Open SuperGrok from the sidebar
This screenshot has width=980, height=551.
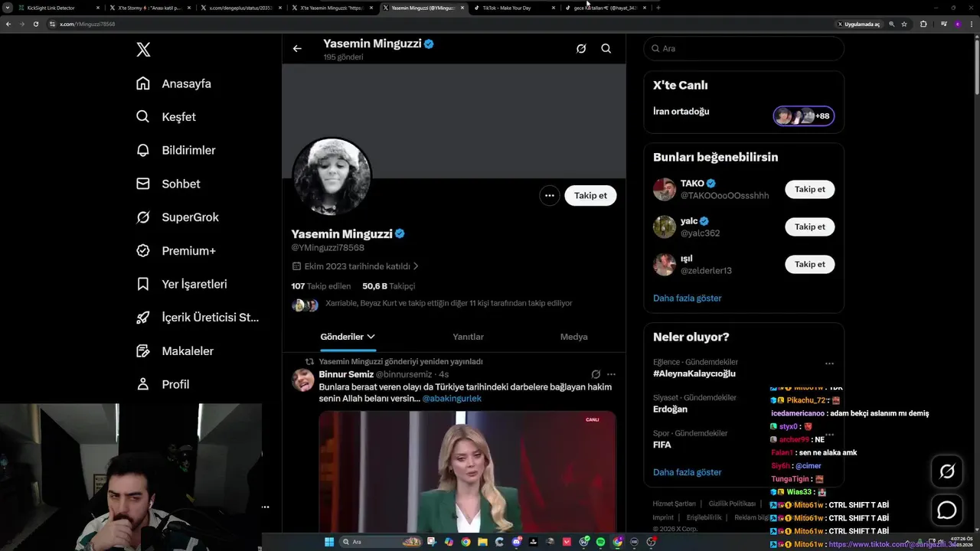(x=178, y=217)
